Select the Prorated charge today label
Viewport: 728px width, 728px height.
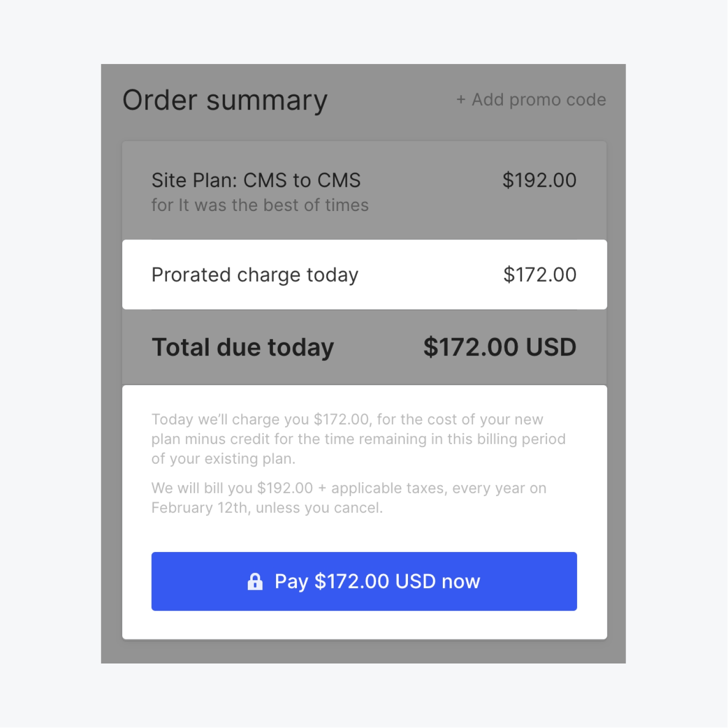(255, 275)
